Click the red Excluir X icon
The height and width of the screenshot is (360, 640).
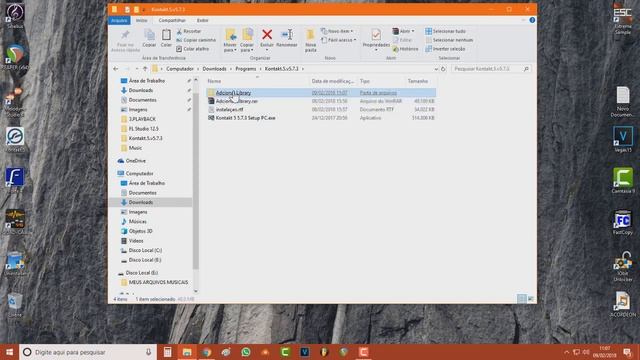coord(267,35)
